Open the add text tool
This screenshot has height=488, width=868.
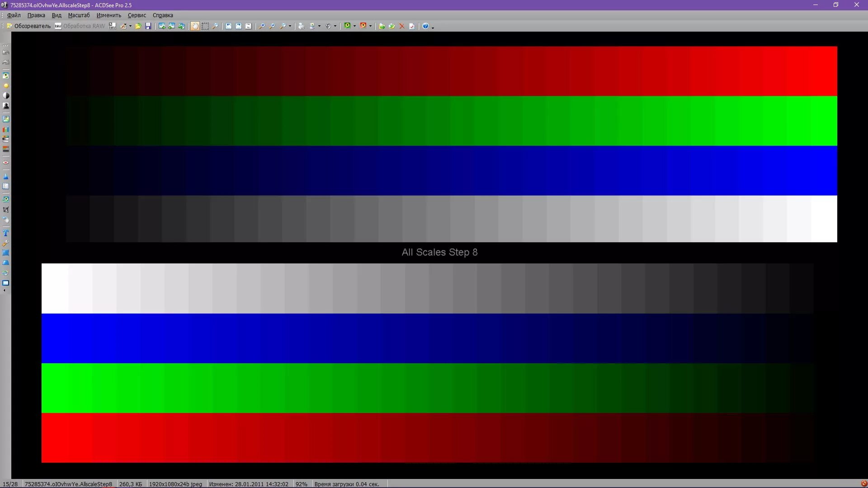[6, 233]
